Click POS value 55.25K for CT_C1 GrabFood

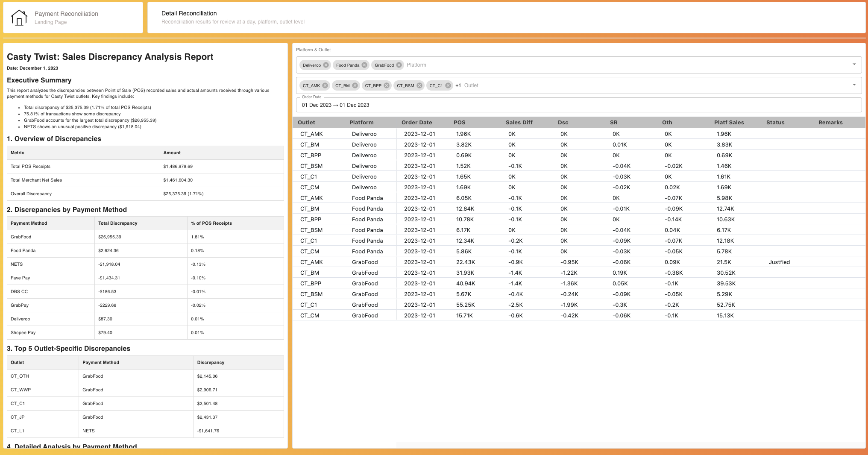coord(466,305)
